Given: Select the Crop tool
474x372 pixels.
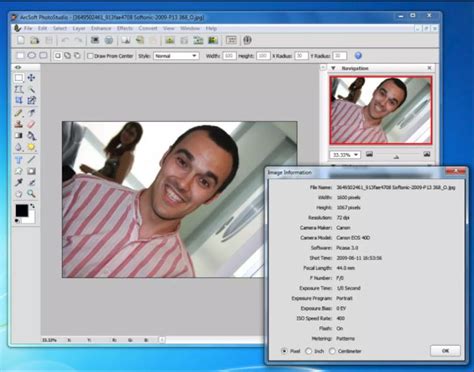Looking at the screenshot, I should coord(19,100).
